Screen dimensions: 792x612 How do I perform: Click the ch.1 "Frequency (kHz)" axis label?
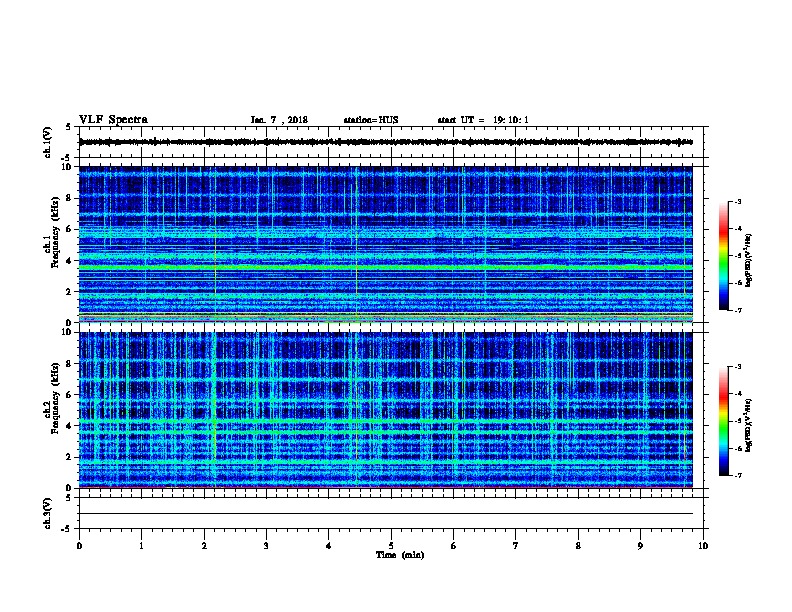(55, 232)
